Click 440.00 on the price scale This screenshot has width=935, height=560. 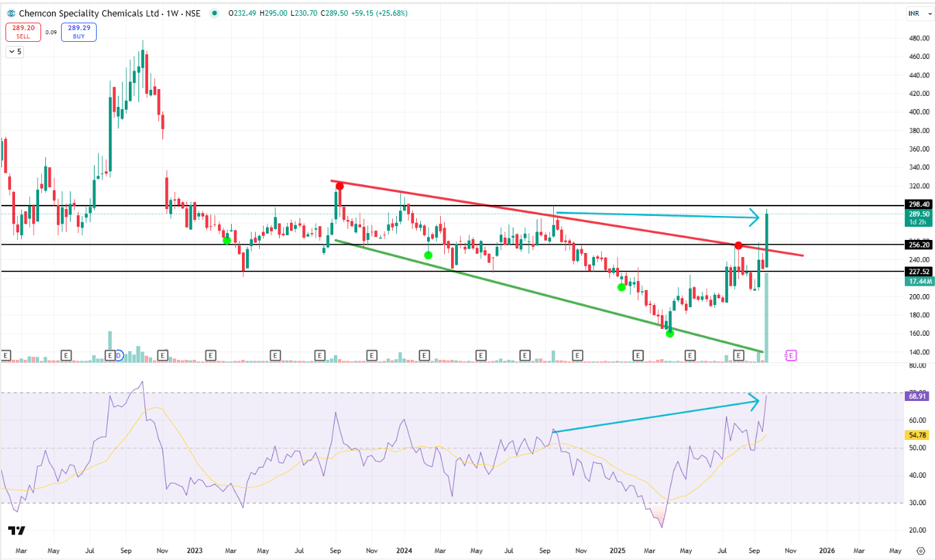[919, 75]
